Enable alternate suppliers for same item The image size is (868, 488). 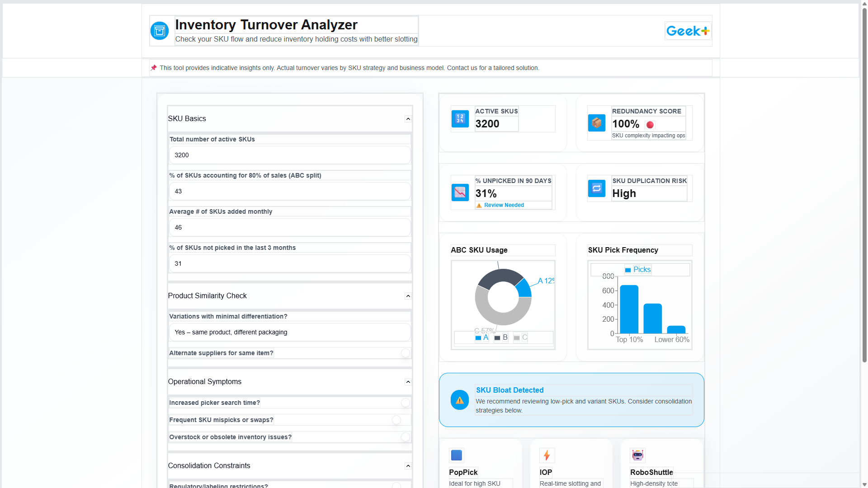tap(405, 353)
